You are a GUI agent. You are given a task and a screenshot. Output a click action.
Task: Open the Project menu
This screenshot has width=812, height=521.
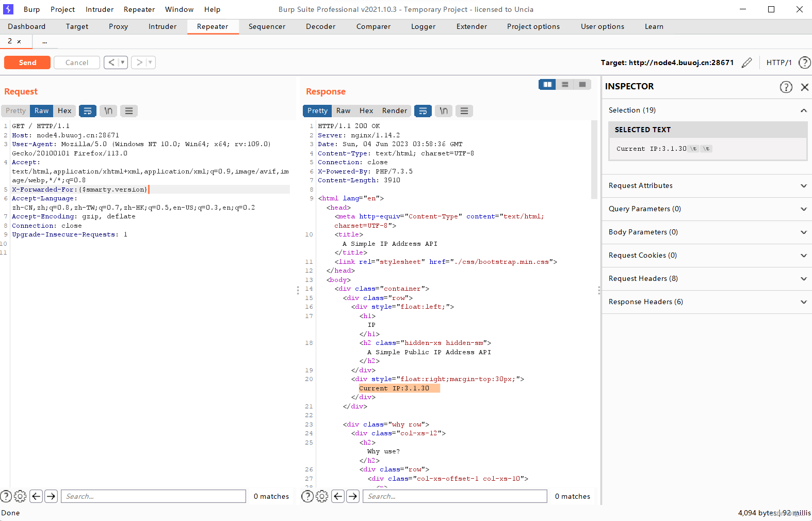pyautogui.click(x=62, y=9)
